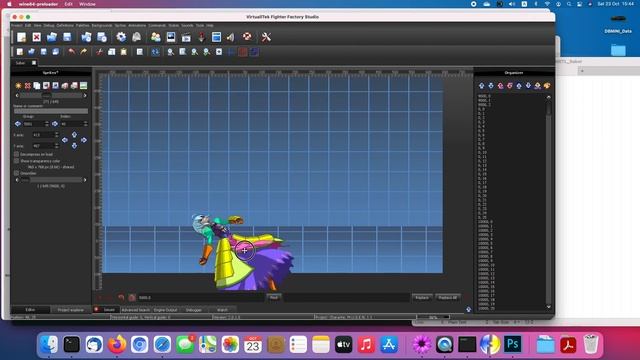Click the first Organizer panel arrow icon
The height and width of the screenshot is (360, 640).
point(482,86)
